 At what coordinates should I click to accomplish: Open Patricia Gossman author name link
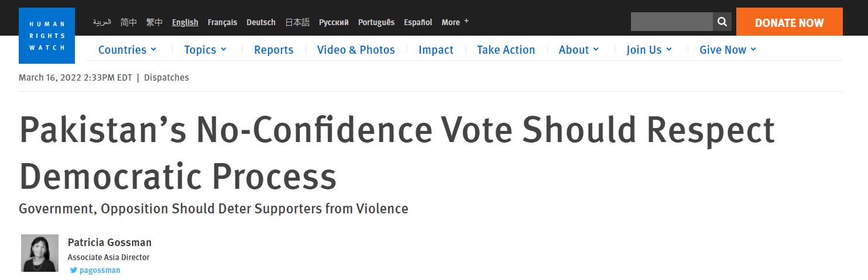tap(109, 242)
